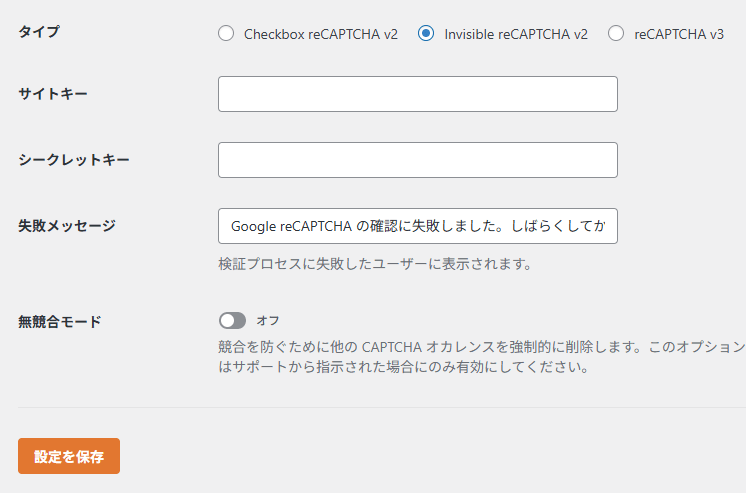Screen dimensions: 746x493
Task: Choose the Invisible reCAPTCHA v2 radio option
Action: pos(426,34)
